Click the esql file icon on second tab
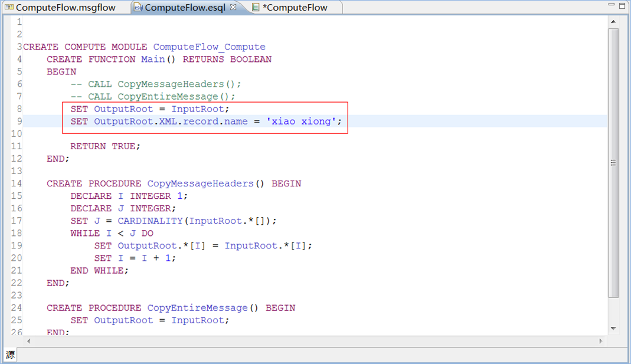Screen dimensions: 631x364 (138, 7)
